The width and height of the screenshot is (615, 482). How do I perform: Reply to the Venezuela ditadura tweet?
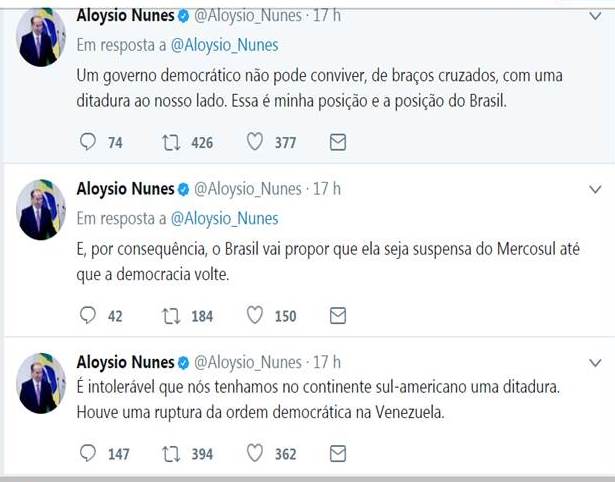[x=88, y=454]
